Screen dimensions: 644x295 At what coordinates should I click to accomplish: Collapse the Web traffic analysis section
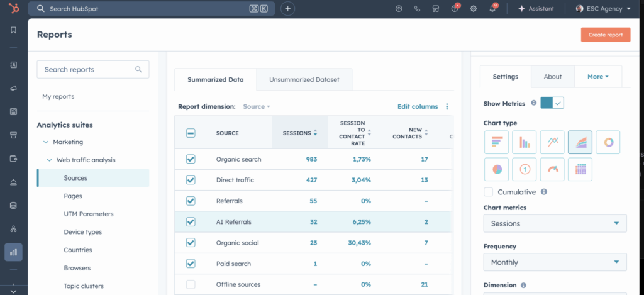pos(49,160)
